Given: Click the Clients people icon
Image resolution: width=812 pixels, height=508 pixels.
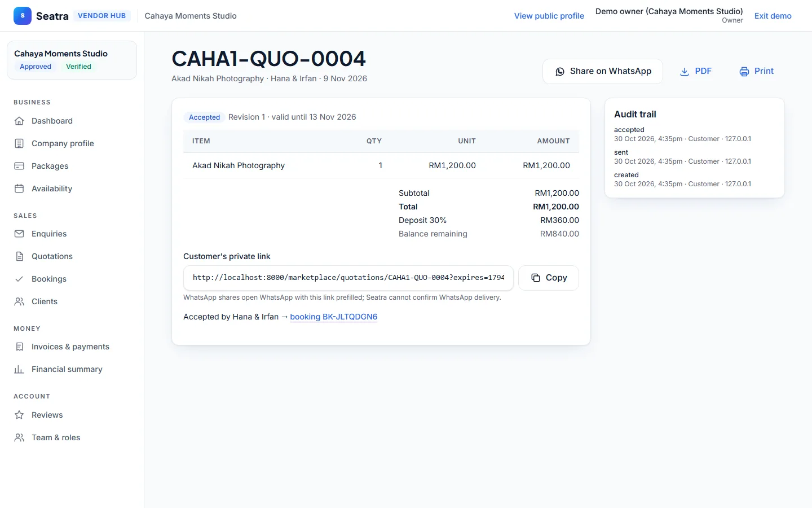Looking at the screenshot, I should (x=19, y=301).
